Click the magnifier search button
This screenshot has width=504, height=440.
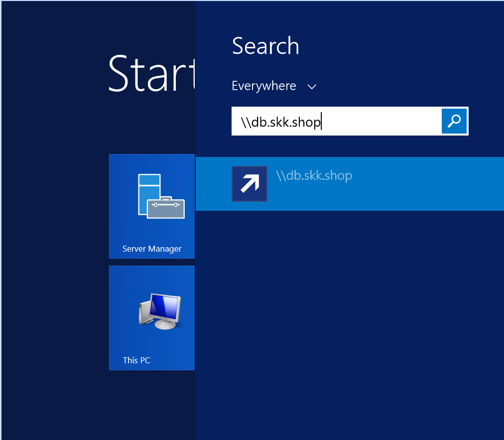454,121
